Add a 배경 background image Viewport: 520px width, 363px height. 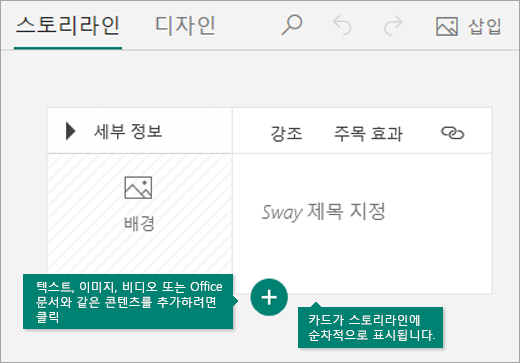[139, 204]
